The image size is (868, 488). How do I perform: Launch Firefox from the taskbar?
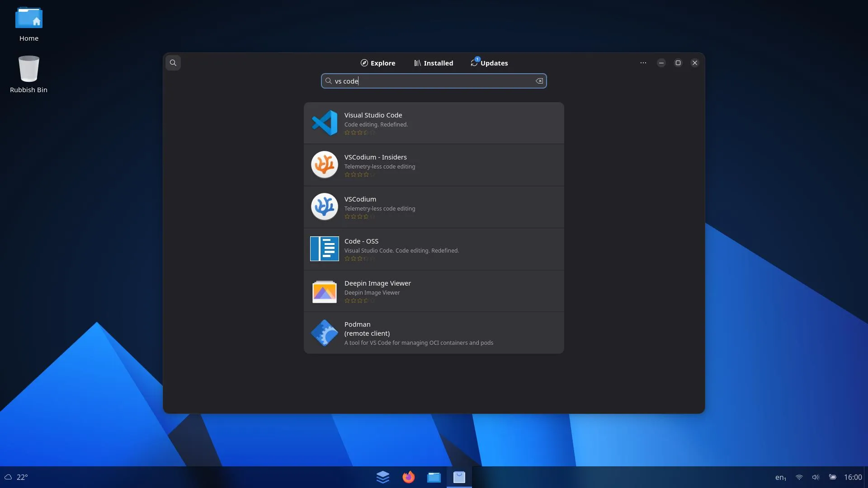coord(409,477)
